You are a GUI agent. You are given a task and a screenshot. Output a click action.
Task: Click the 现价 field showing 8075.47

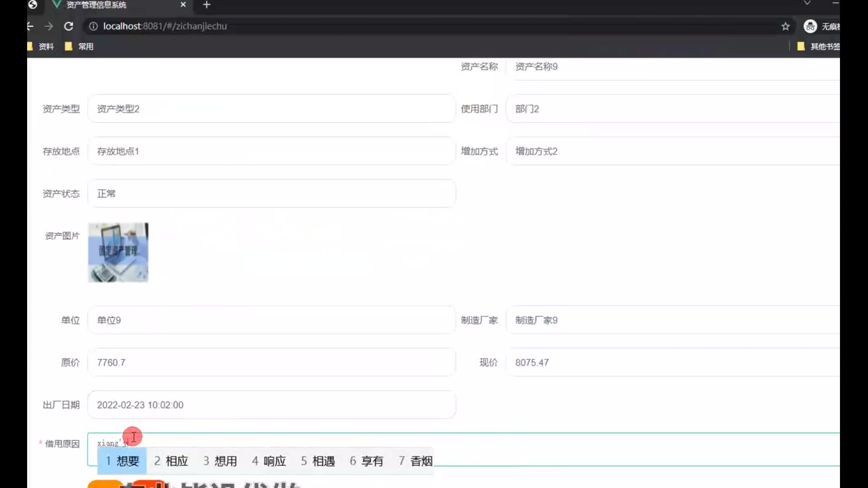tap(673, 362)
